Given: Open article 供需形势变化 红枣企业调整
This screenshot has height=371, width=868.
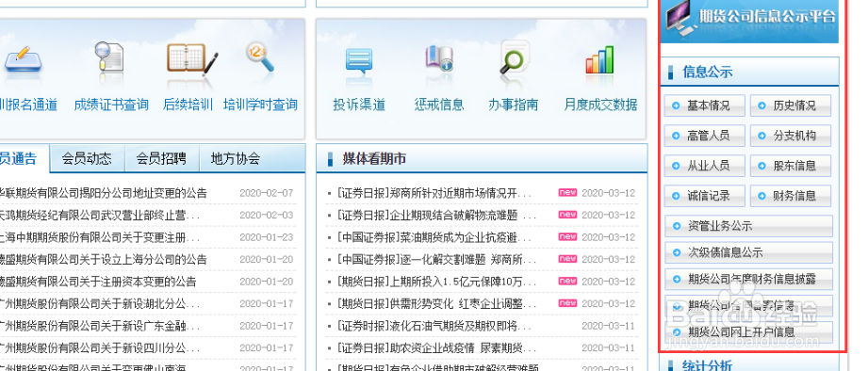Looking at the screenshot, I should (x=436, y=303).
